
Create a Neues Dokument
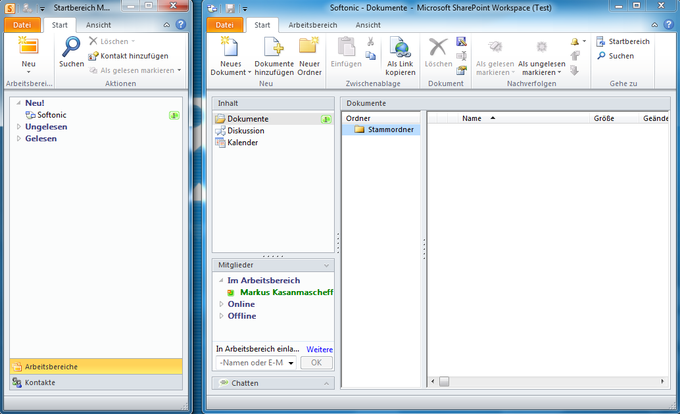click(x=231, y=56)
